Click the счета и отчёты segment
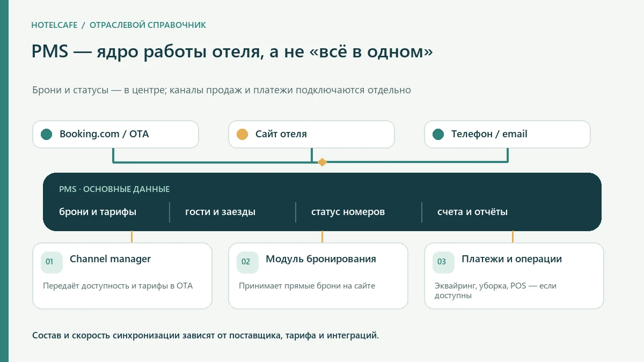Viewport: 644px width, 362px height. pyautogui.click(x=472, y=212)
